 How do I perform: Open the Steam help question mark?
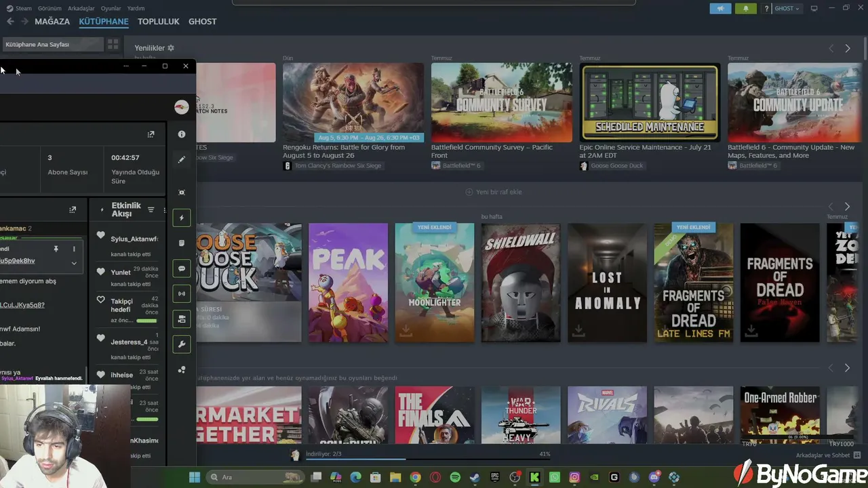(766, 9)
